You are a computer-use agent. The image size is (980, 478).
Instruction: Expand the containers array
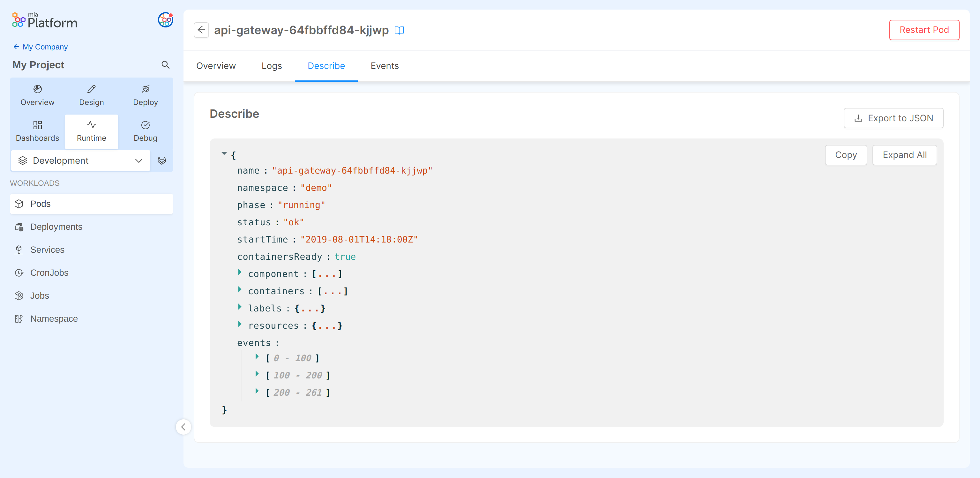pos(240,290)
